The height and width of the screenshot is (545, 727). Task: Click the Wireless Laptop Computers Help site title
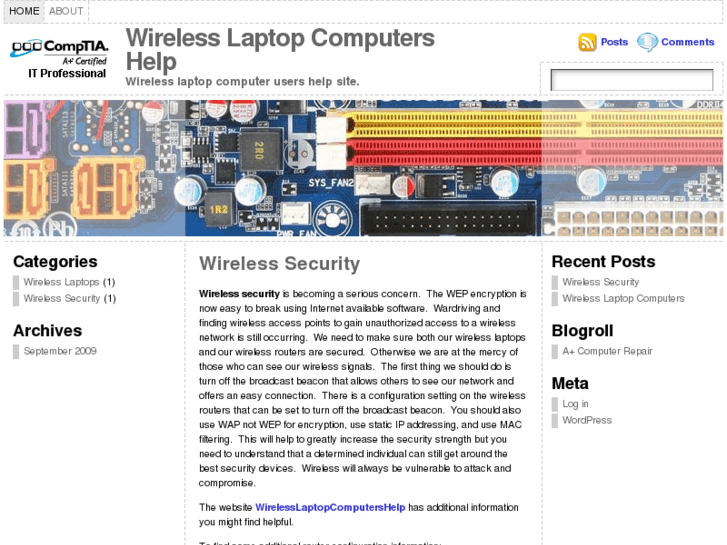click(x=280, y=50)
